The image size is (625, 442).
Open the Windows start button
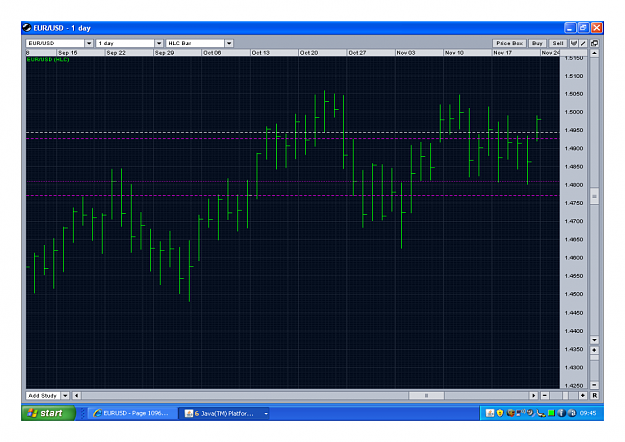click(48, 413)
